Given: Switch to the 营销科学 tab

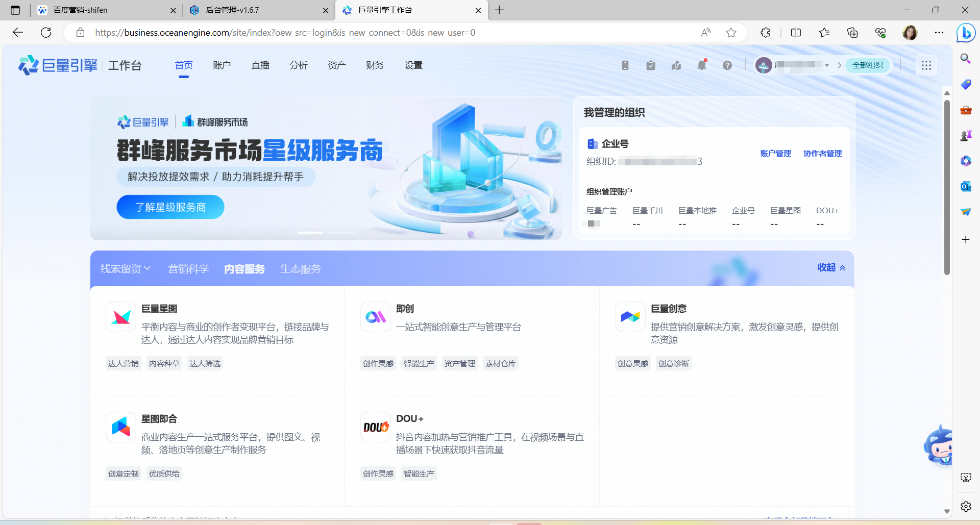Looking at the screenshot, I should point(188,269).
